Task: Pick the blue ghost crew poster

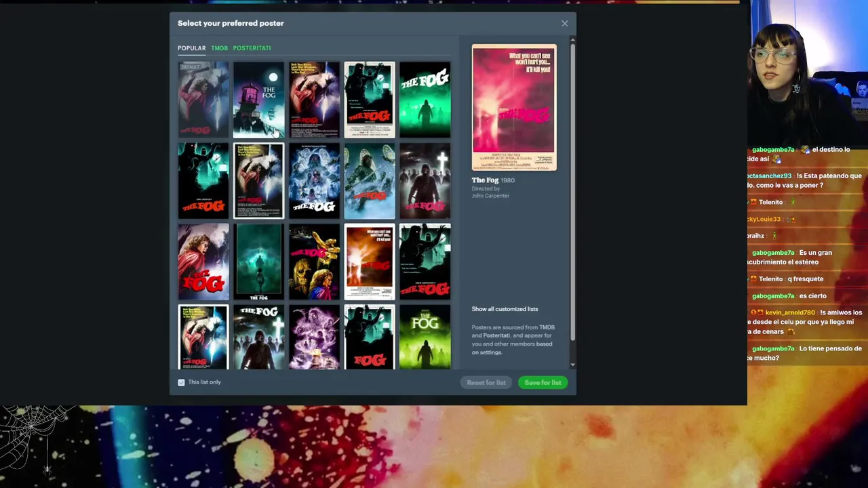Action: click(314, 181)
